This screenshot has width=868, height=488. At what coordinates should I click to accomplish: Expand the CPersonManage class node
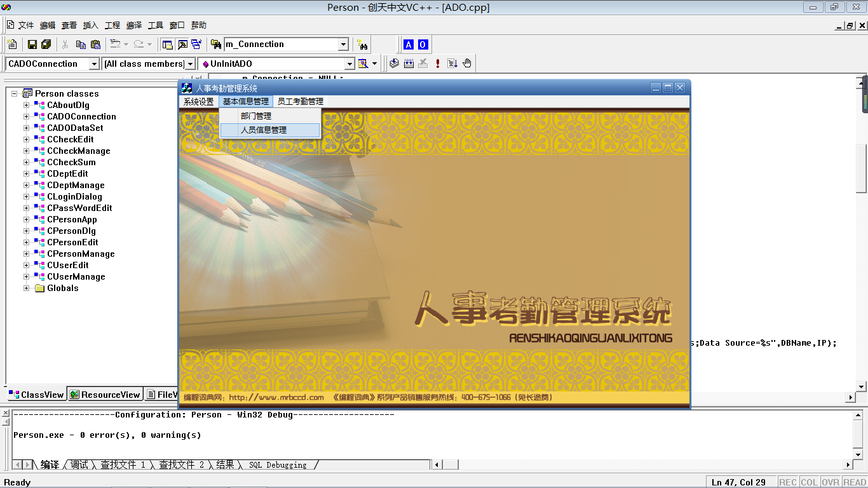(27, 254)
